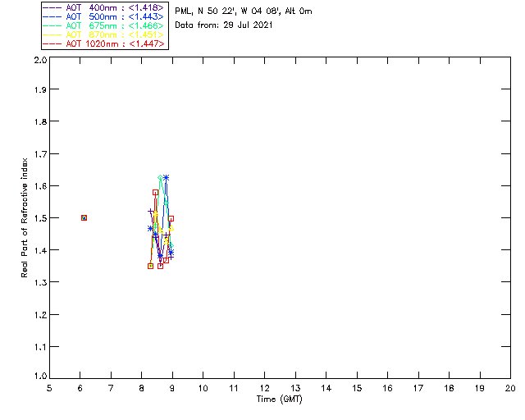Click x-axis hour label '6'

click(80, 388)
